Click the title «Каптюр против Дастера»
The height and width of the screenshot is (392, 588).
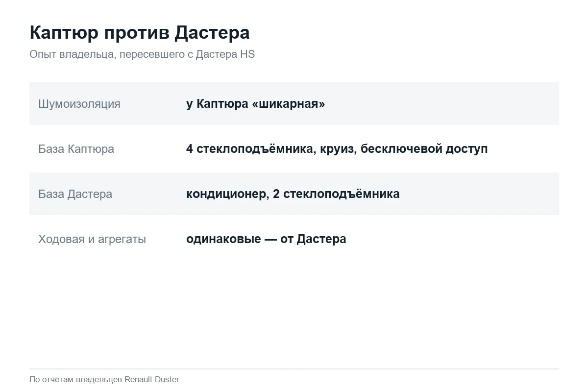click(140, 33)
